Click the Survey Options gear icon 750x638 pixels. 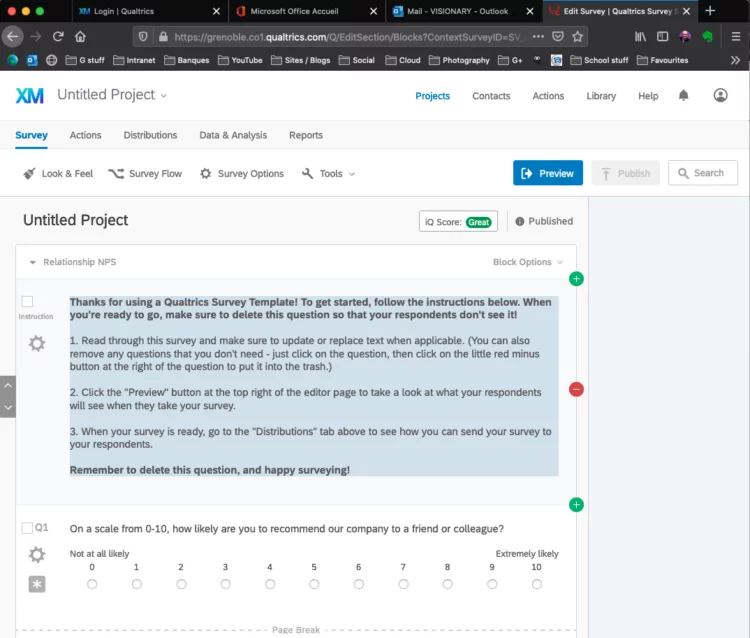click(206, 174)
